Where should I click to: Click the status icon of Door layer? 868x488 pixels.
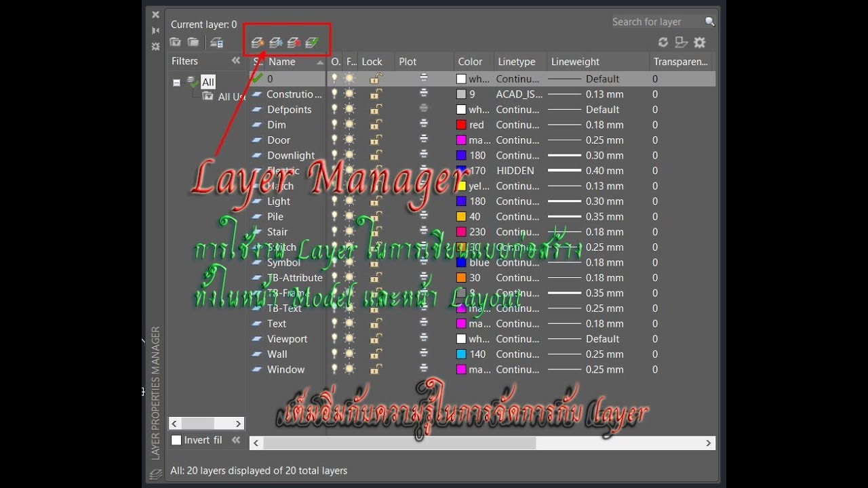tap(257, 140)
